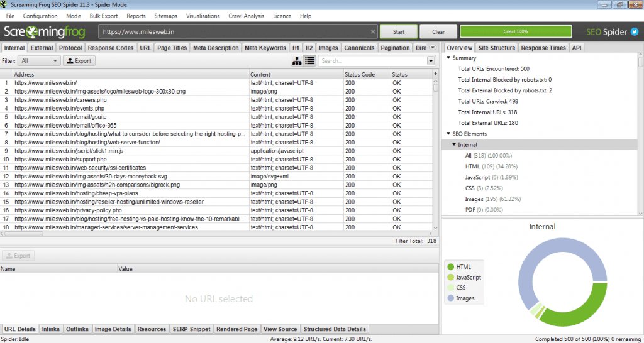Select the careers.php URL row
The width and height of the screenshot is (644, 343).
pyautogui.click(x=218, y=100)
